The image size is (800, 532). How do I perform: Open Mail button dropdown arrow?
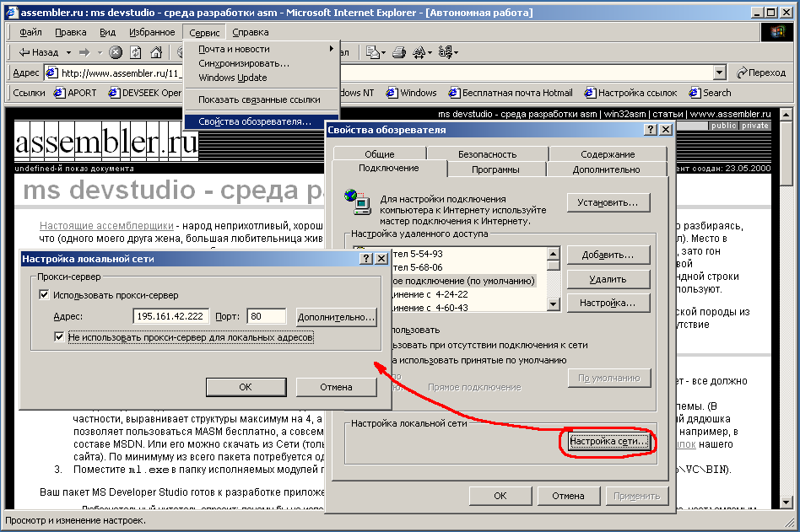pos(382,52)
